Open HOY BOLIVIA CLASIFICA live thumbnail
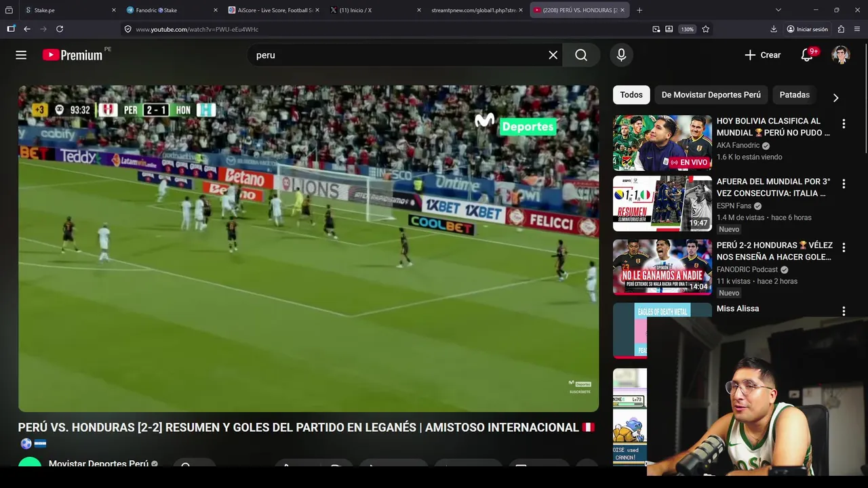 pyautogui.click(x=663, y=142)
